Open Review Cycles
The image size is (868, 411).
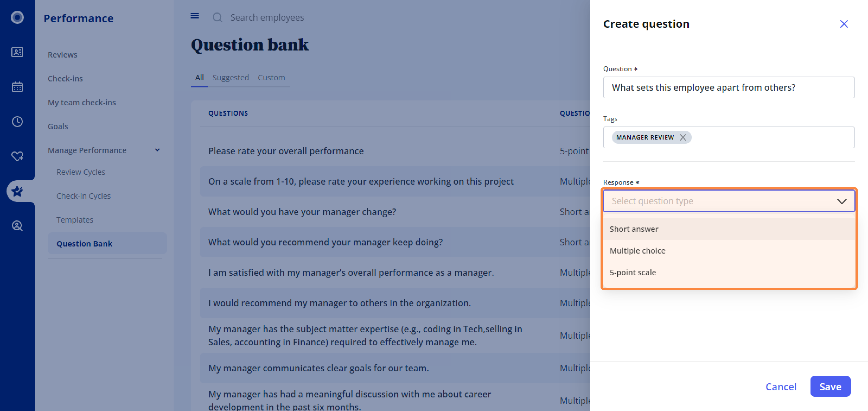[x=81, y=172]
